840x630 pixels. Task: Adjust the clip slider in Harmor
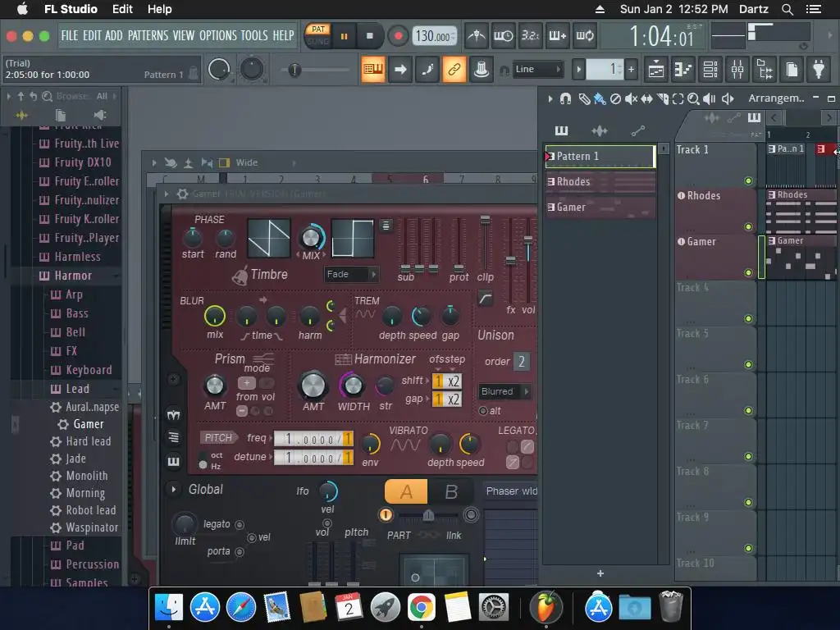pos(485,220)
